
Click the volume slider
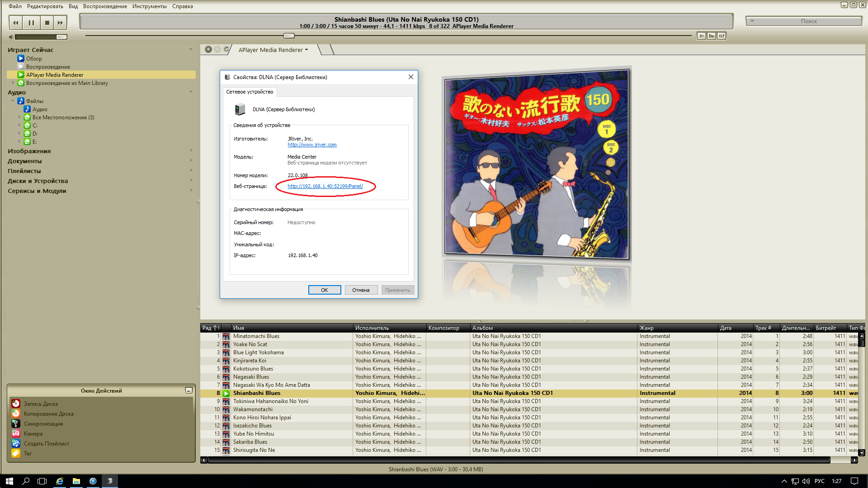41,37
